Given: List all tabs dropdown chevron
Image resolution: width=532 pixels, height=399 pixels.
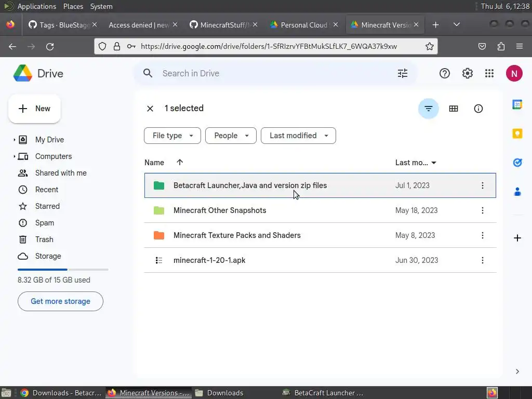Looking at the screenshot, I should [x=456, y=25].
